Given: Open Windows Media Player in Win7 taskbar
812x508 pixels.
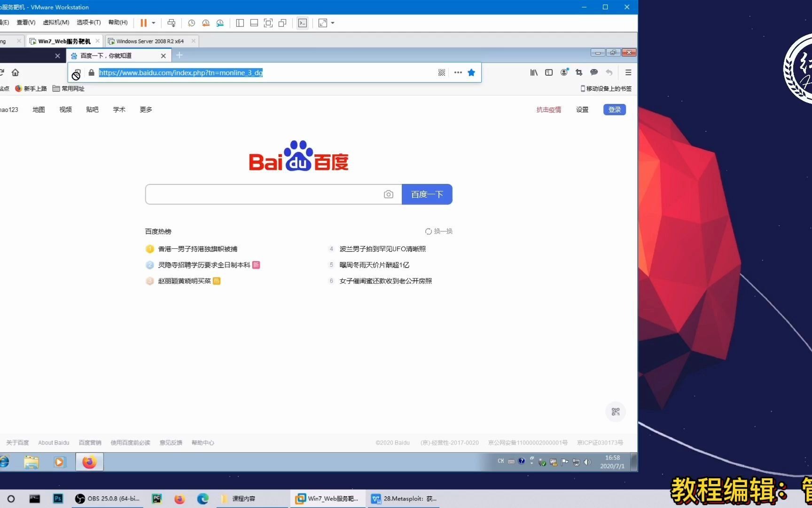Looking at the screenshot, I should point(59,462).
